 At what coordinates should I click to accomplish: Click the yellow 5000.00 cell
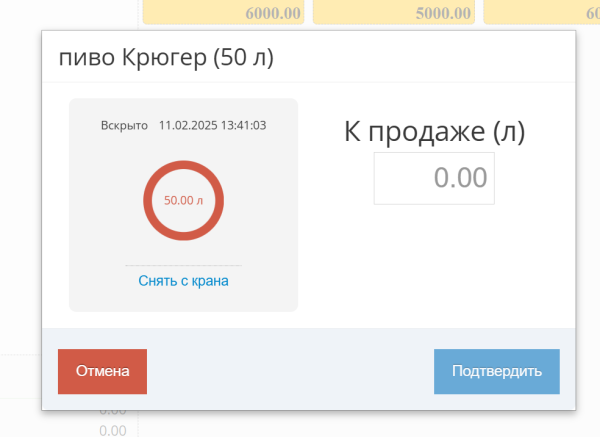394,12
